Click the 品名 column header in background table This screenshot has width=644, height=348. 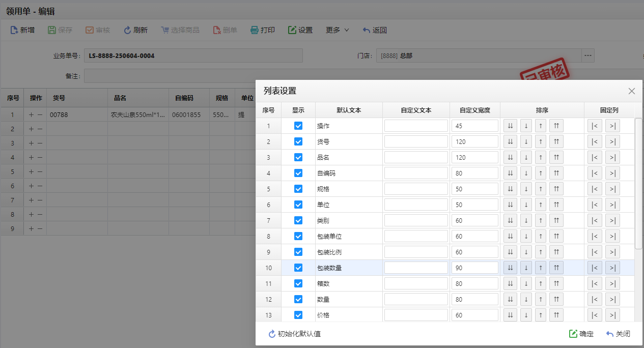[x=138, y=98]
